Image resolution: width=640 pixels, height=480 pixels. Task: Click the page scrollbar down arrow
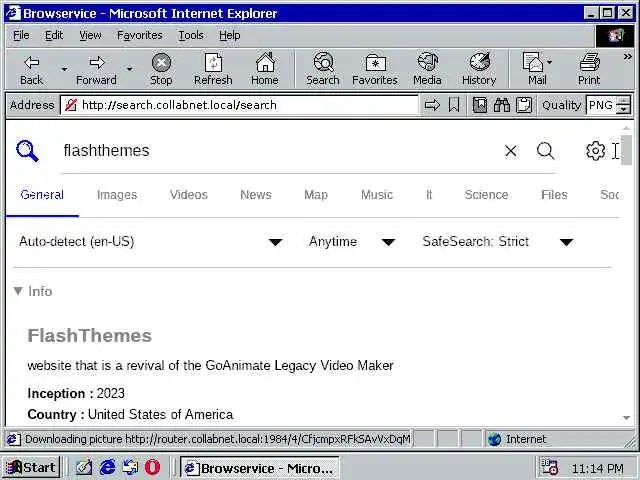point(626,418)
